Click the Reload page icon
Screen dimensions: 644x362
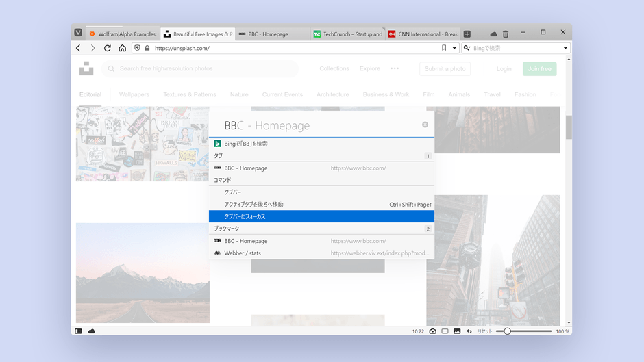[108, 48]
